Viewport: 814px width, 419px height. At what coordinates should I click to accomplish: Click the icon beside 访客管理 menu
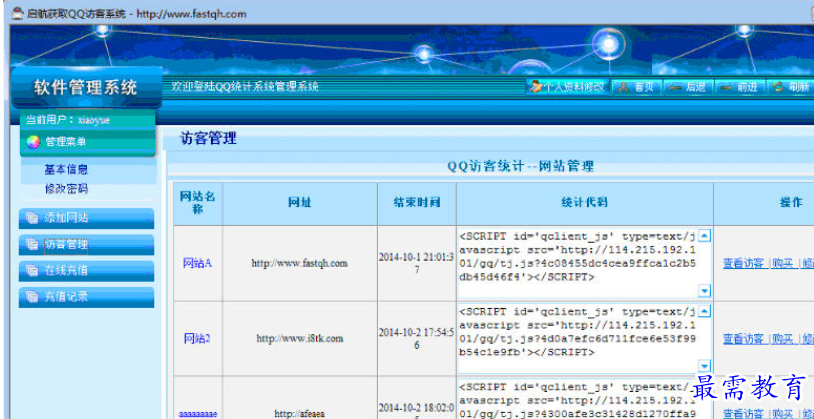tap(32, 245)
